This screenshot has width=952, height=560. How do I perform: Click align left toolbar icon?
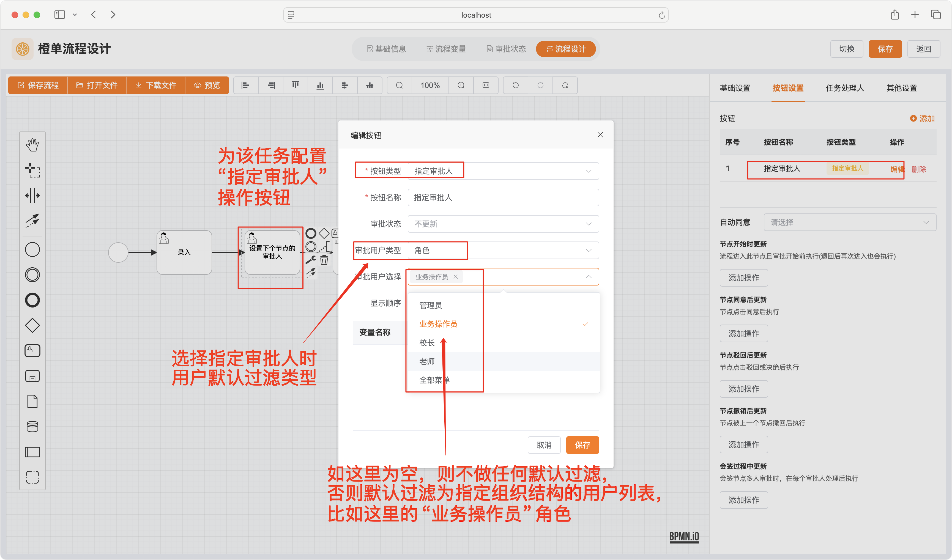click(245, 85)
